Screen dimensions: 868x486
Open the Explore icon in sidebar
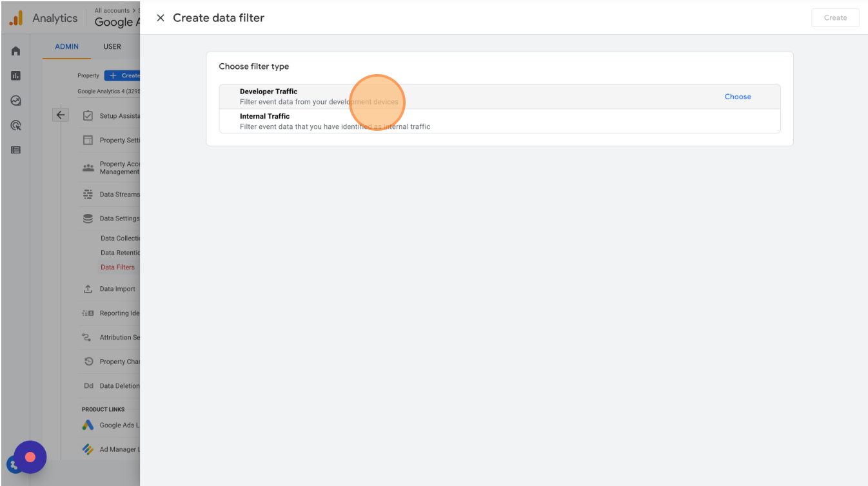[x=16, y=101]
